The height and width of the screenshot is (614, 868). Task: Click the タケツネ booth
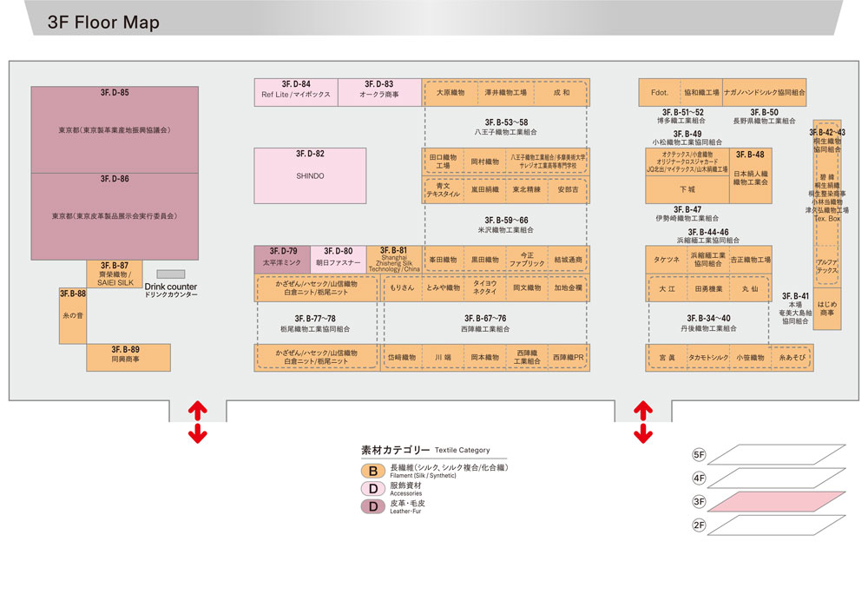point(667,260)
